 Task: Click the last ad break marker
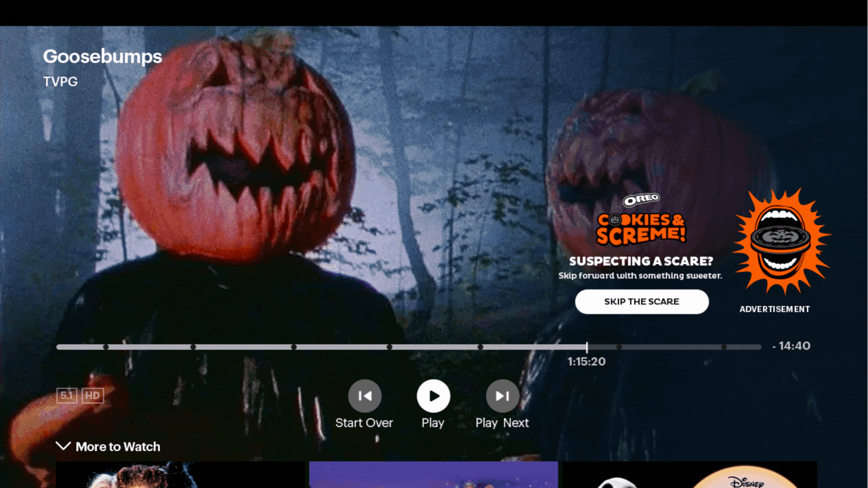click(724, 347)
